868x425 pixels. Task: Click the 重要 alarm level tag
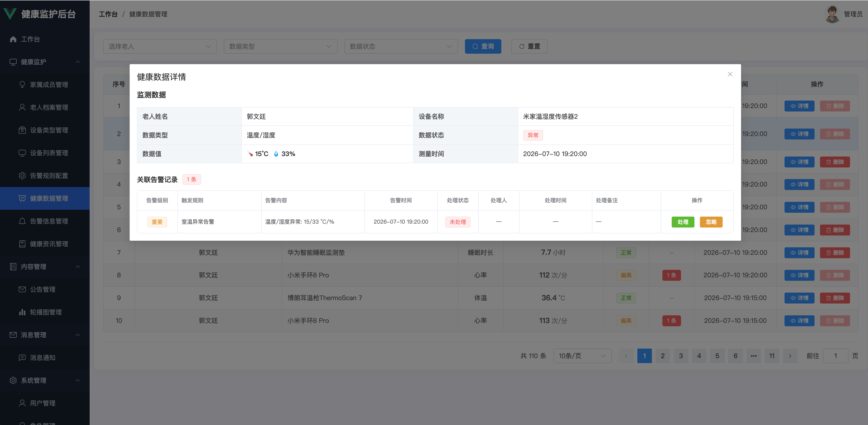157,222
